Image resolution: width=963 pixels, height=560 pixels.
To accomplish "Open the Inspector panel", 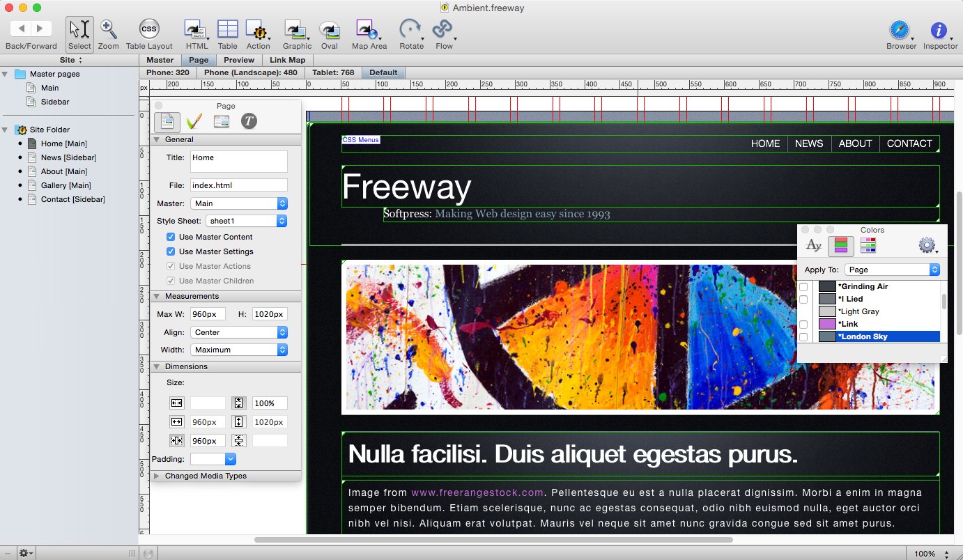I will 939,31.
